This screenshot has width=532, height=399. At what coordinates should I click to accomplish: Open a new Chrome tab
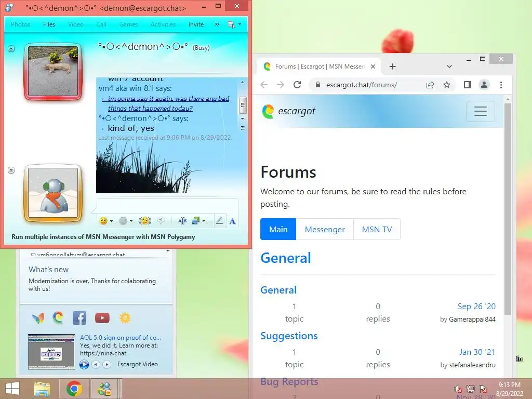pyautogui.click(x=393, y=66)
